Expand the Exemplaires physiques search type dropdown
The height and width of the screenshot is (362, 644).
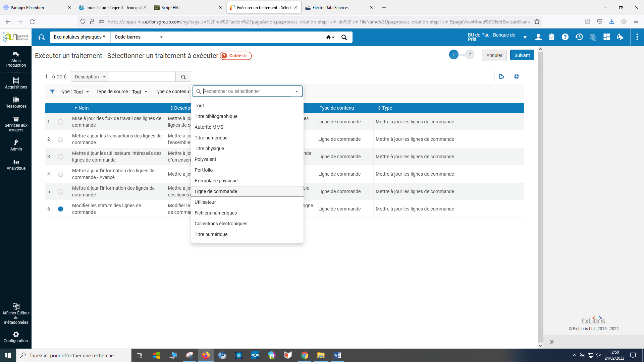pos(79,37)
